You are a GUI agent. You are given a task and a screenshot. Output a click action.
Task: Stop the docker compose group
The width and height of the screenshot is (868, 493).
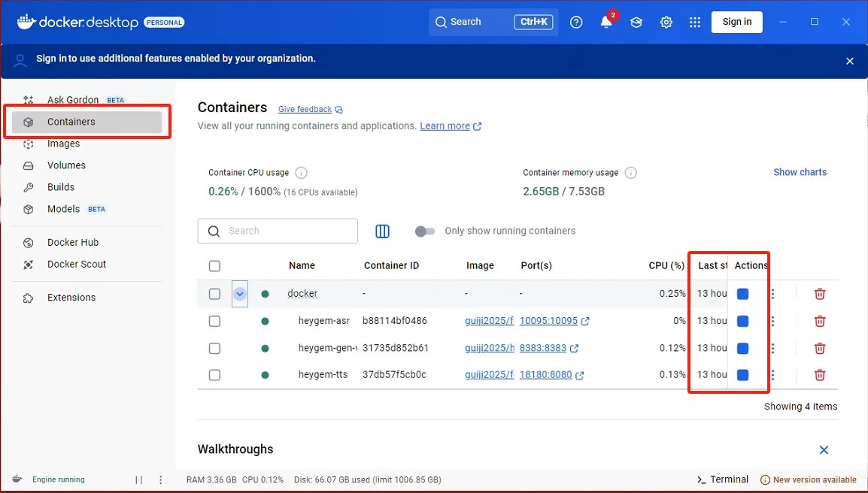point(743,294)
